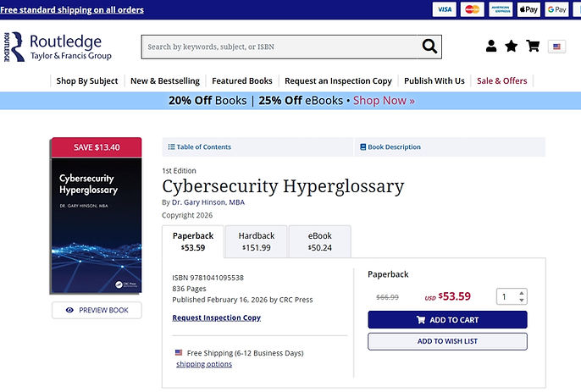The height and width of the screenshot is (392, 581).
Task: Open the shopping cart icon
Action: [x=533, y=46]
